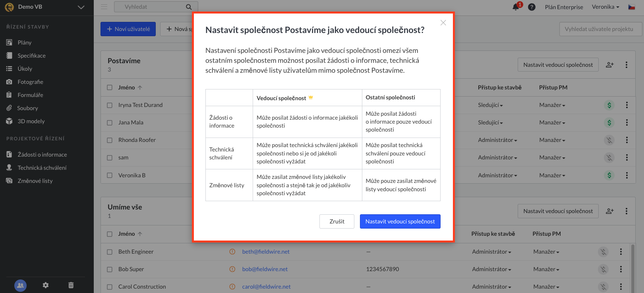Screen dimensions: 644x293
Task: Select the Rhonda Roofer row checkbox
Action: pyautogui.click(x=110, y=140)
